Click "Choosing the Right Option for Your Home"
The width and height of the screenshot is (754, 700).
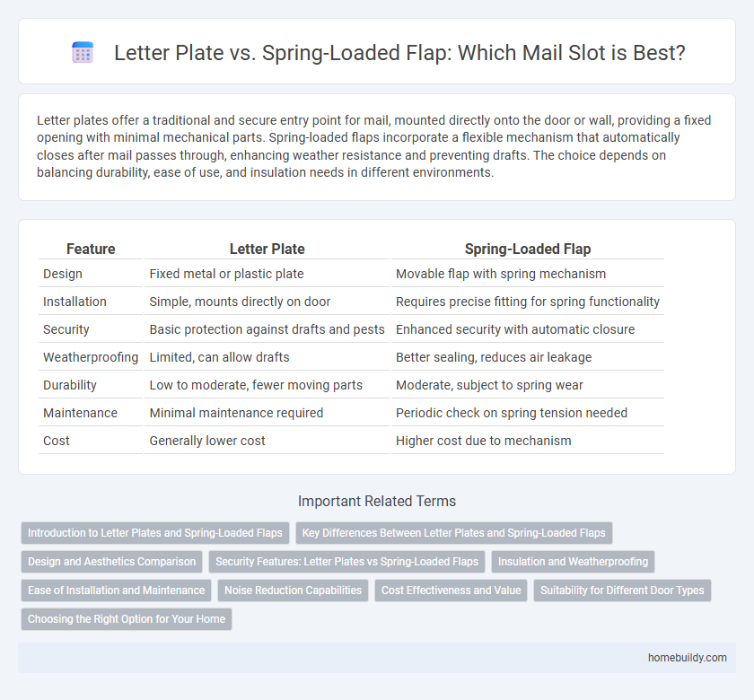point(126,619)
